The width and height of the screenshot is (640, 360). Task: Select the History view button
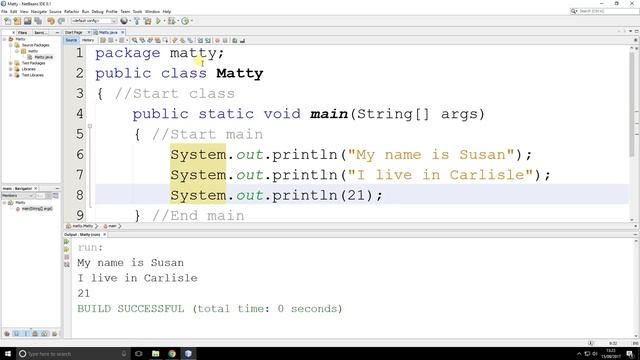coord(88,40)
